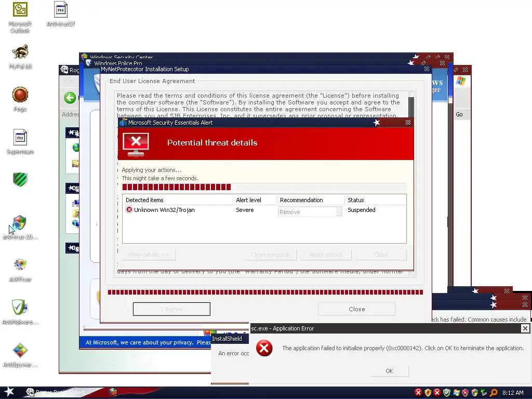Click the Detected items column header
Screen dimensions: 532x399
coord(178,200)
